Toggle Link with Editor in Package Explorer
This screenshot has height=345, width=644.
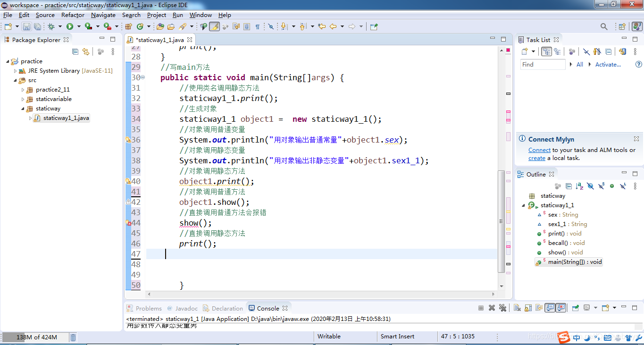coord(86,52)
